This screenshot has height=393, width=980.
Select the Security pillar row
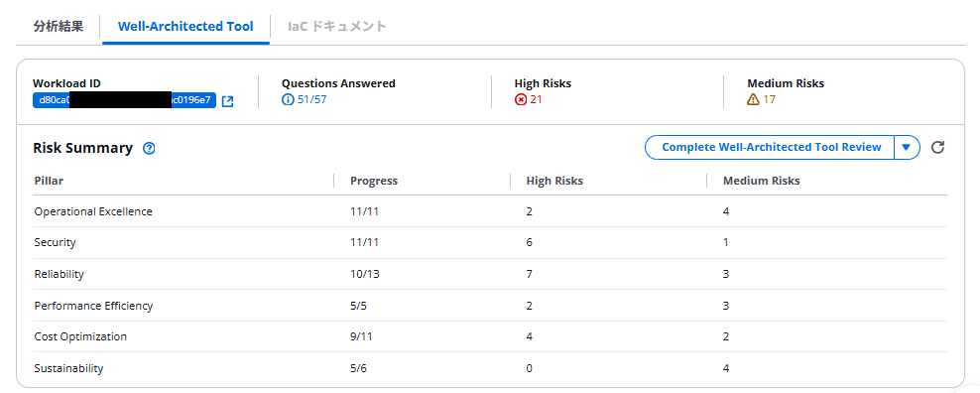pos(491,243)
